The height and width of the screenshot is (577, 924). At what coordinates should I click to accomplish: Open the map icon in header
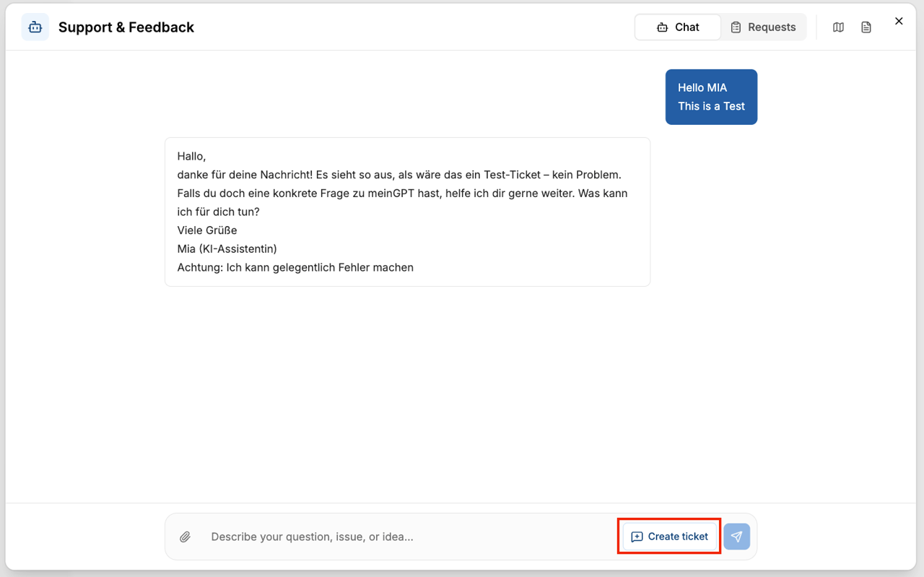[x=838, y=27]
